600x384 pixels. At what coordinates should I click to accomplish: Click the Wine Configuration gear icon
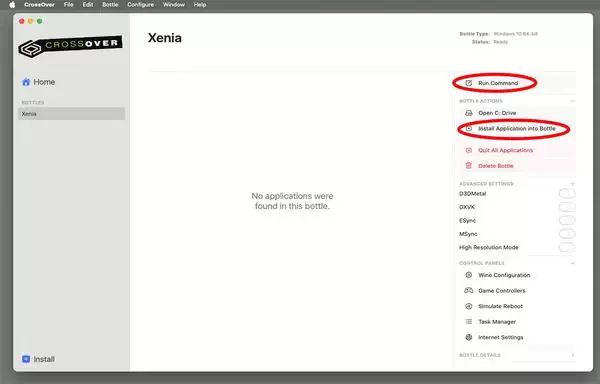click(468, 275)
